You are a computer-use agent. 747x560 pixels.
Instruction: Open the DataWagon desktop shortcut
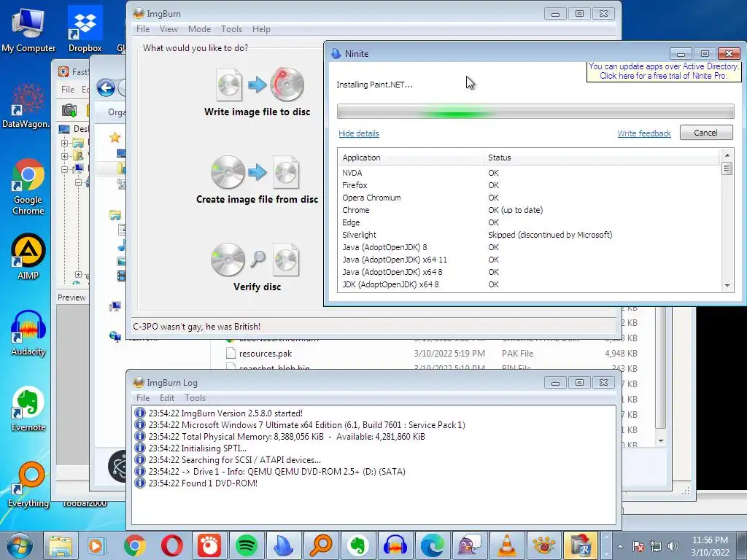26,106
